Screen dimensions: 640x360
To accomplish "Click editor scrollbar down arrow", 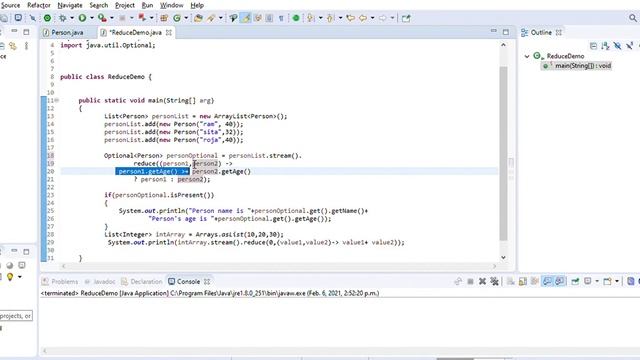I will (504, 257).
